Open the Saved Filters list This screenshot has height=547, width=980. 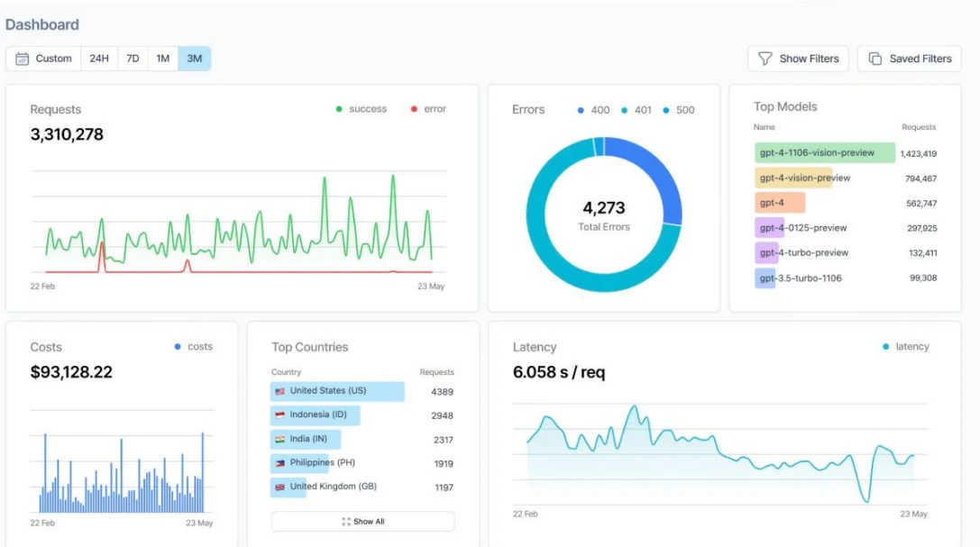[910, 59]
